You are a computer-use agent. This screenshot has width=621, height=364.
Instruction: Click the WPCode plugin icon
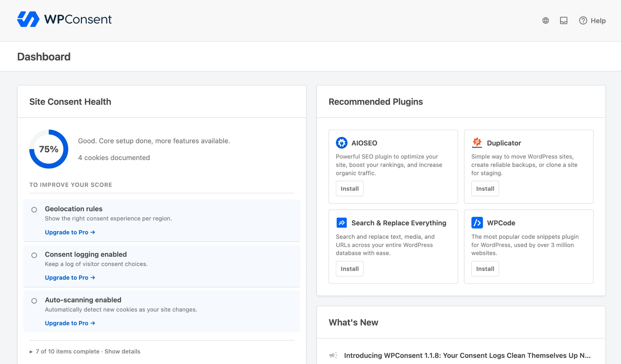(x=477, y=223)
